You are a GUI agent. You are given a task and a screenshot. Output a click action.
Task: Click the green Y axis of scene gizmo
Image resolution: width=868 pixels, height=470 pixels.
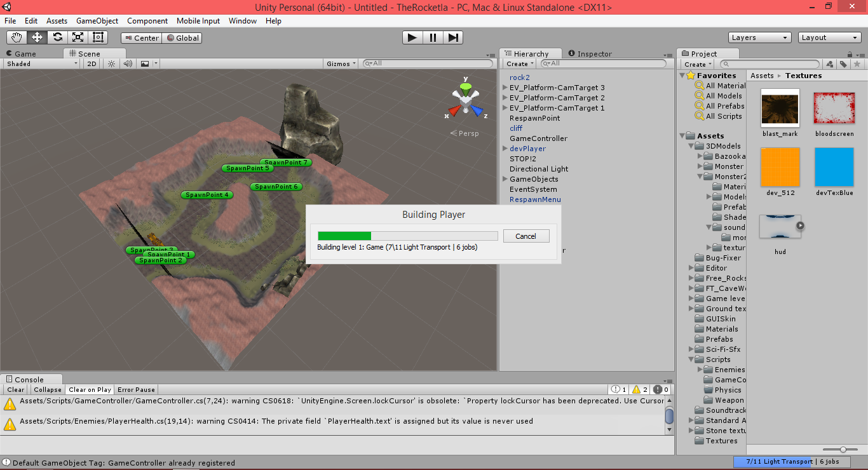pos(466,86)
